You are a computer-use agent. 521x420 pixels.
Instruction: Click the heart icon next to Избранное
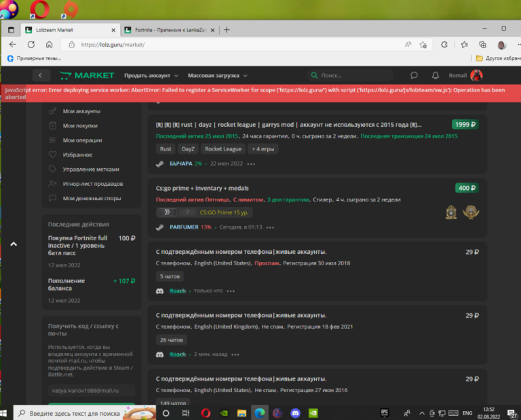[x=52, y=155]
